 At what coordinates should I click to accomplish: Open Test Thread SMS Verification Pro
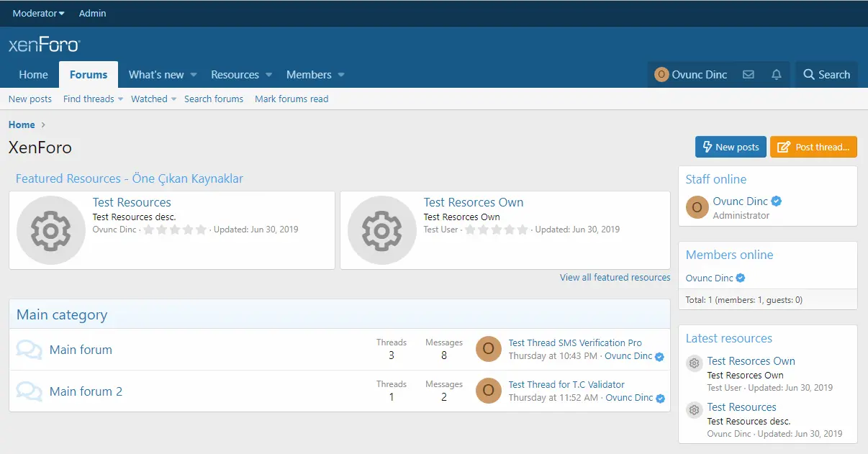tap(575, 343)
